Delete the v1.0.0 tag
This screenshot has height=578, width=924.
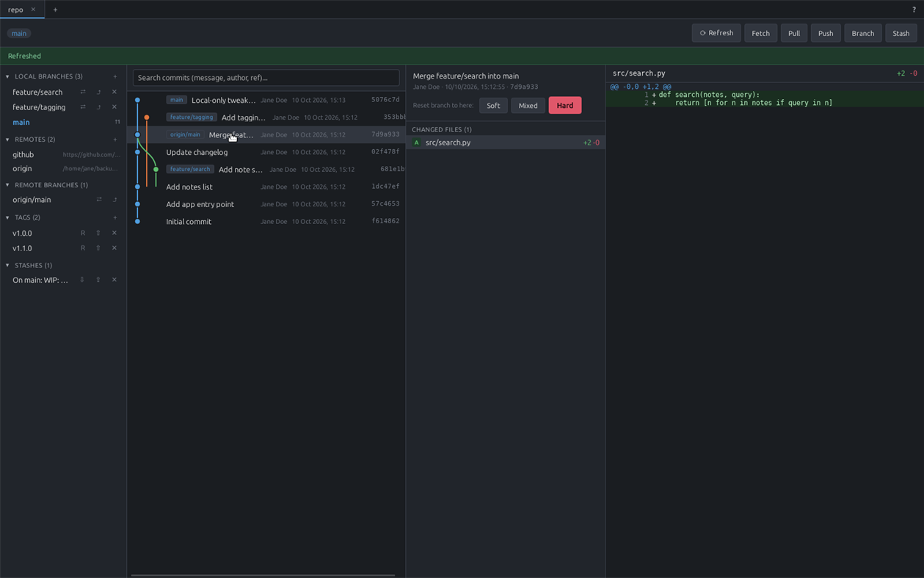[114, 233]
